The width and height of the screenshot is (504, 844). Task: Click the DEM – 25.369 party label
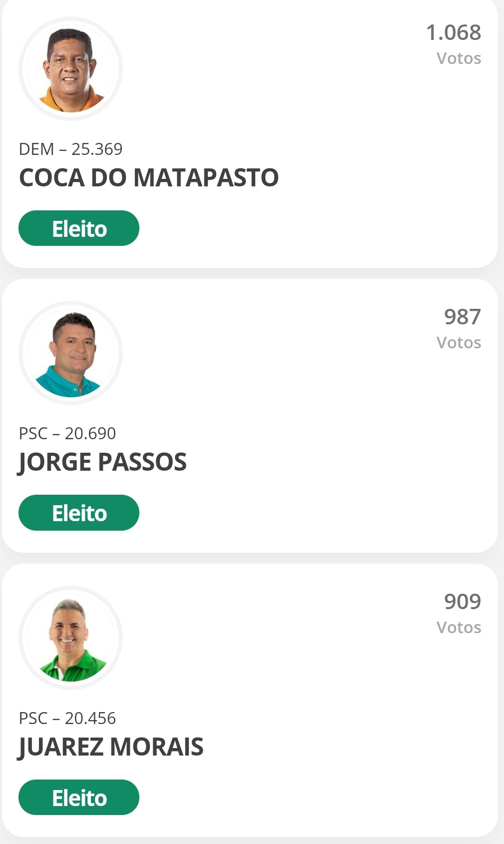point(70,149)
